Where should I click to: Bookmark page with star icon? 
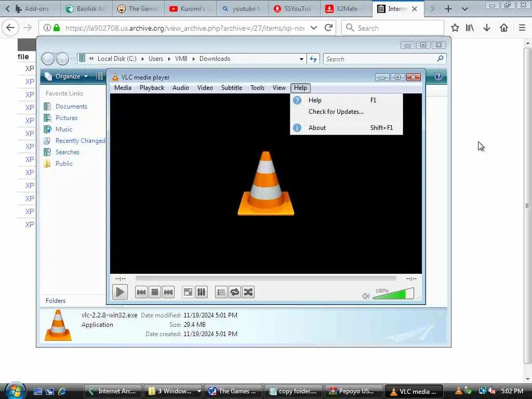tap(455, 28)
